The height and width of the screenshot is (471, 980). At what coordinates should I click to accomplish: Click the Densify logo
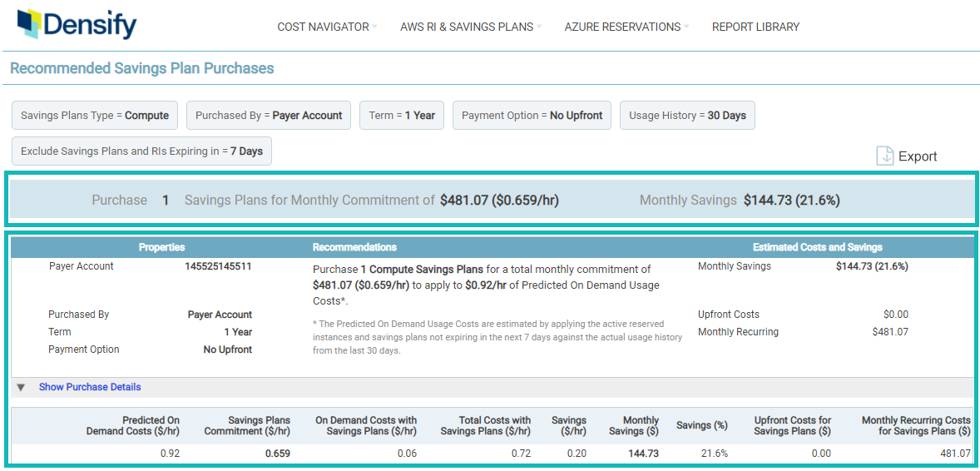tap(77, 25)
